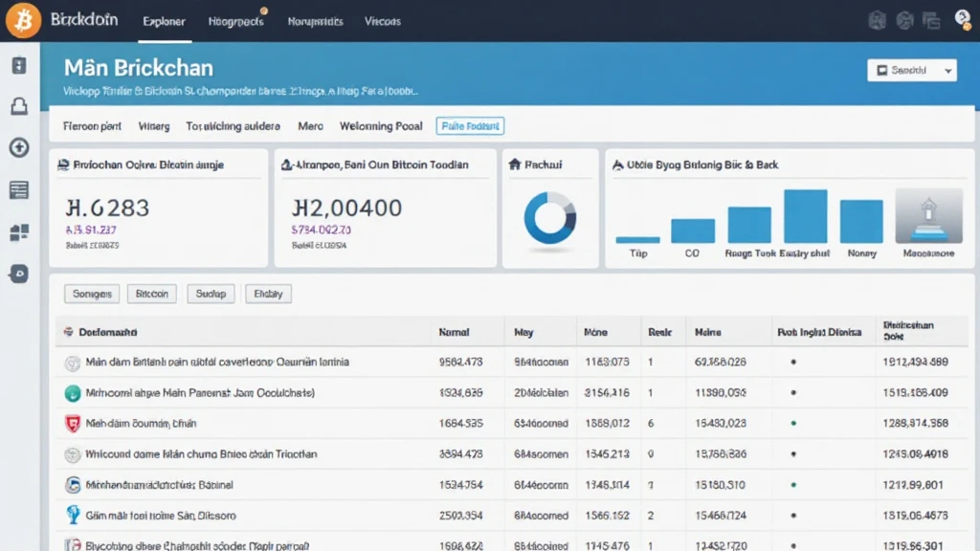Sort table by the Namal column header

(x=454, y=333)
